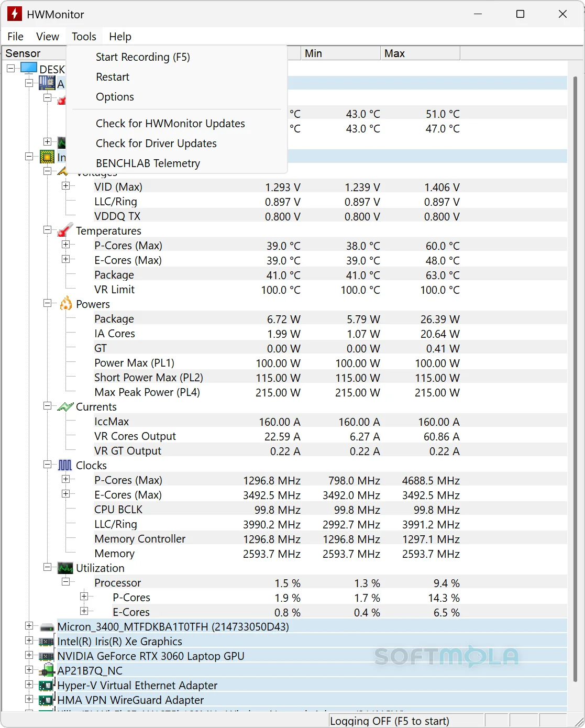Click the Intel Iris Xe Graphics card icon
Image resolution: width=585 pixels, height=728 pixels.
tap(47, 642)
